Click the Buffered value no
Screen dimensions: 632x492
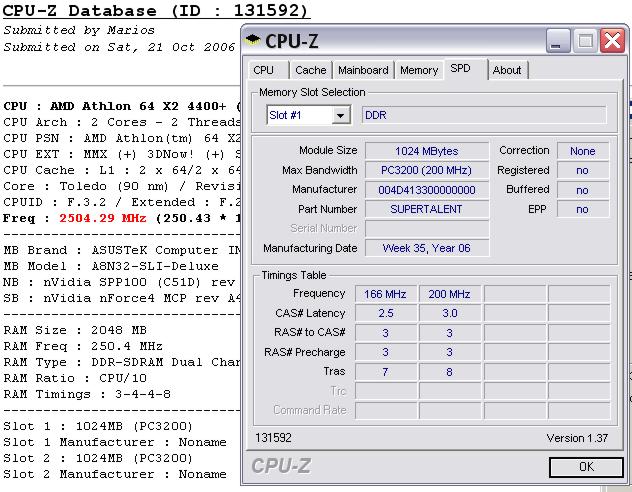(583, 190)
